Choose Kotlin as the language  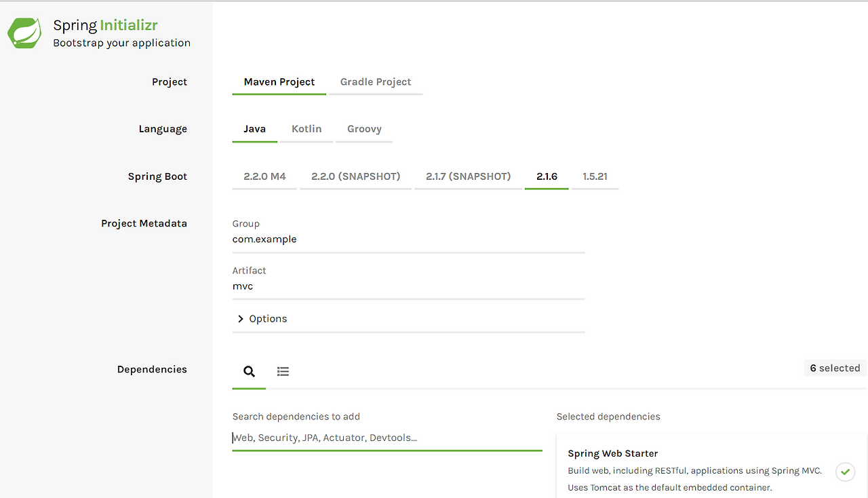tap(307, 129)
